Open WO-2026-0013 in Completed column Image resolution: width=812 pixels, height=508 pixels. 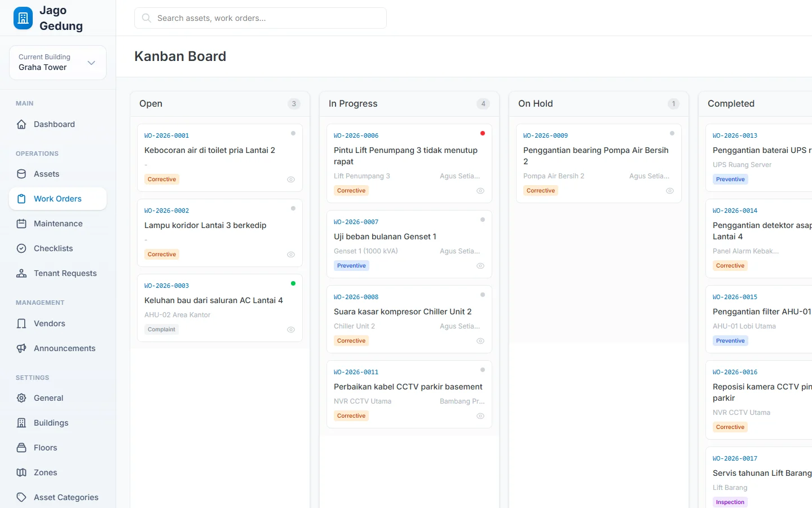pyautogui.click(x=735, y=135)
